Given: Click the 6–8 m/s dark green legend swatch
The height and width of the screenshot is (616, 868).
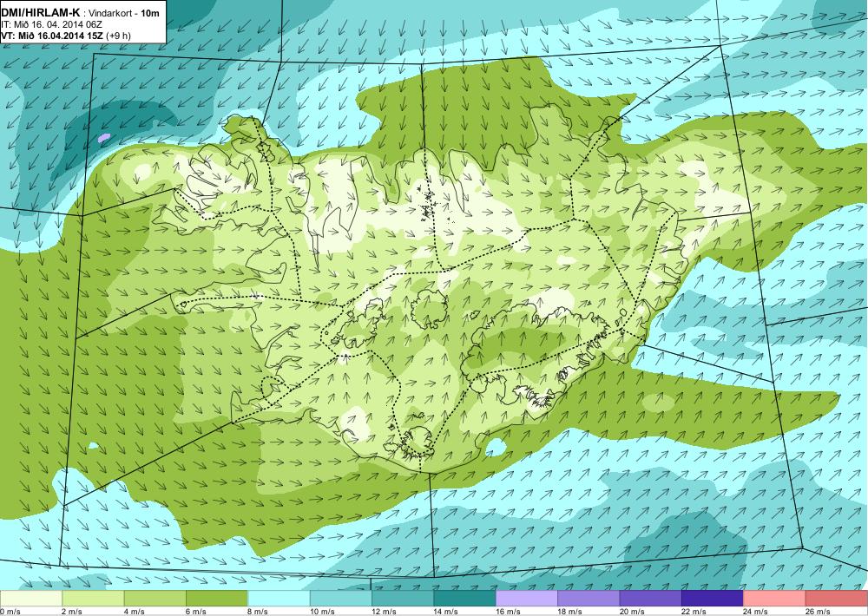Looking at the screenshot, I should [x=217, y=599].
